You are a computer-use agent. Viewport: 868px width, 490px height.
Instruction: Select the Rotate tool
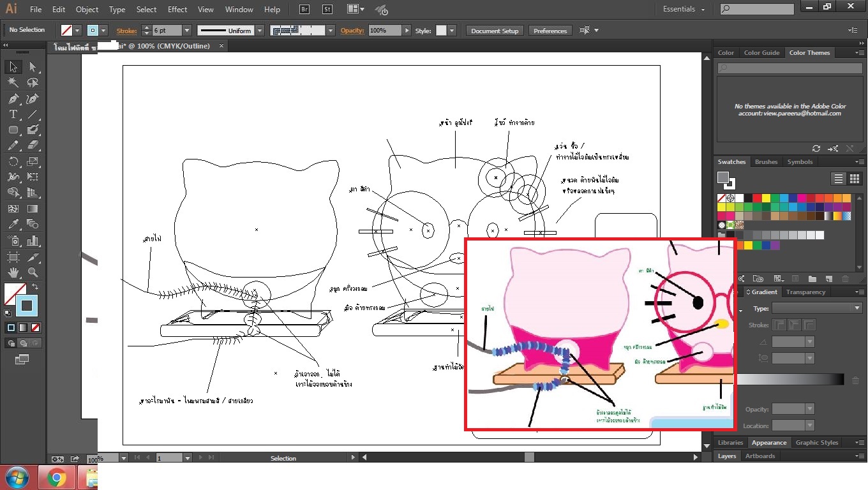tap(13, 161)
